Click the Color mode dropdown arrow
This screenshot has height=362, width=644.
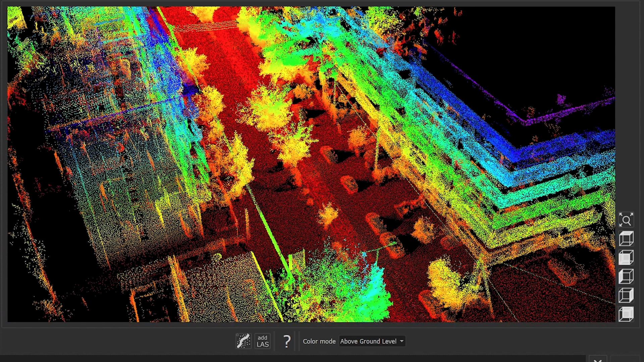point(401,341)
